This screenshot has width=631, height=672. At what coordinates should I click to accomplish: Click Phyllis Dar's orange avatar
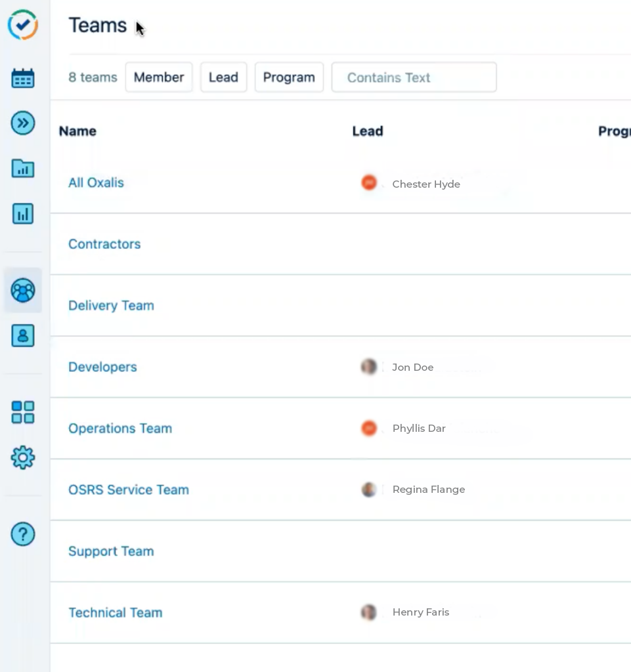(x=368, y=428)
